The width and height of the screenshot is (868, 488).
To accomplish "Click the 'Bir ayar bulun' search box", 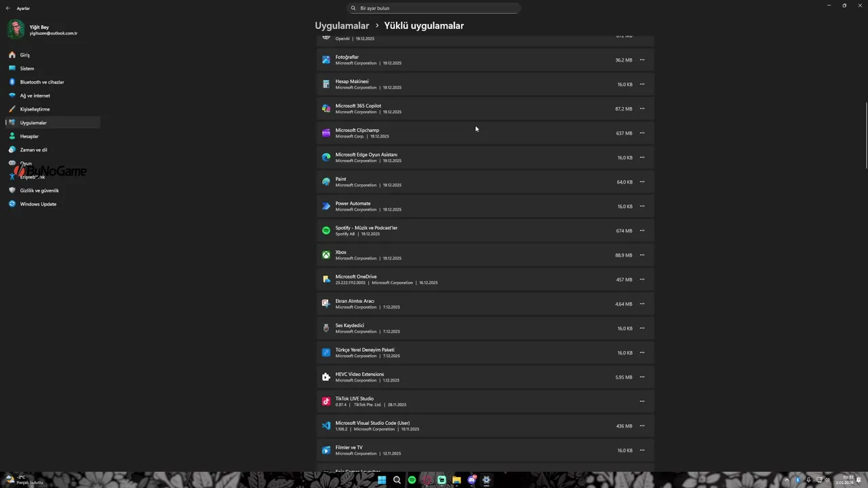I will [434, 8].
